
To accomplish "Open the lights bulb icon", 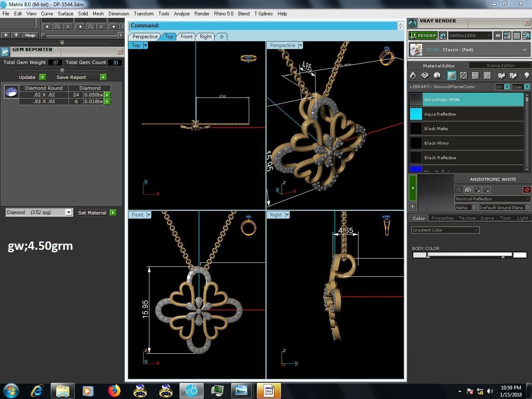I will pyautogui.click(x=527, y=75).
